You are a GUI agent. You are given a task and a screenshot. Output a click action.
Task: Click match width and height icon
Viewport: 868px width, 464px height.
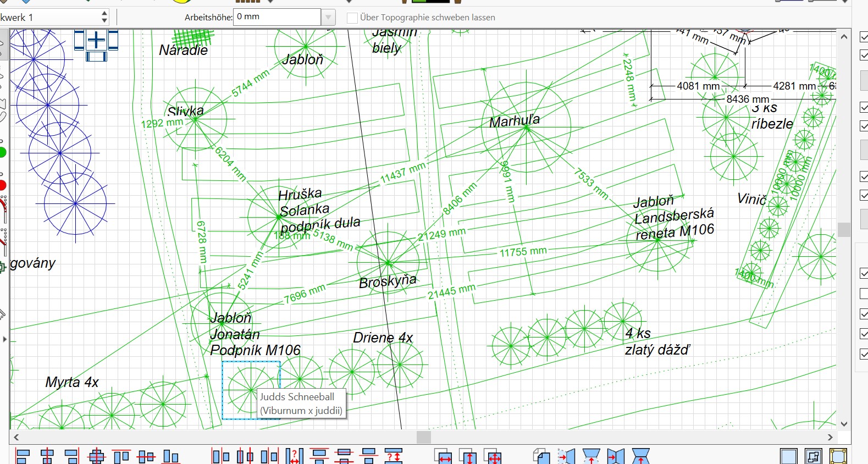pyautogui.click(x=493, y=456)
